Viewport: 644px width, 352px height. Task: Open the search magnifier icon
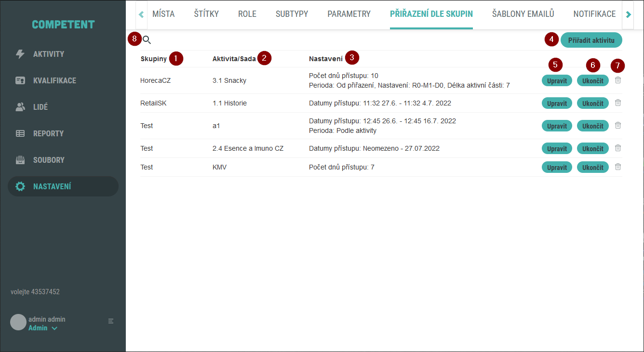click(x=147, y=40)
